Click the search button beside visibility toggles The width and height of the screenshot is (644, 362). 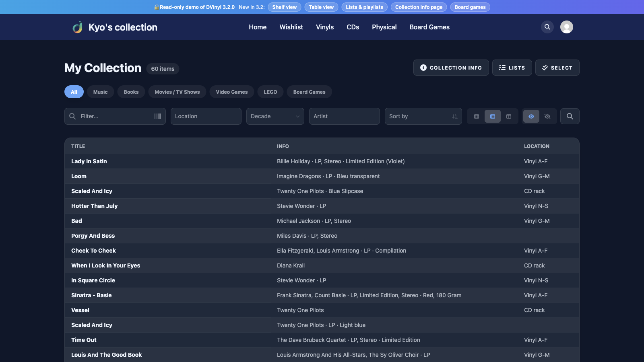pyautogui.click(x=570, y=116)
